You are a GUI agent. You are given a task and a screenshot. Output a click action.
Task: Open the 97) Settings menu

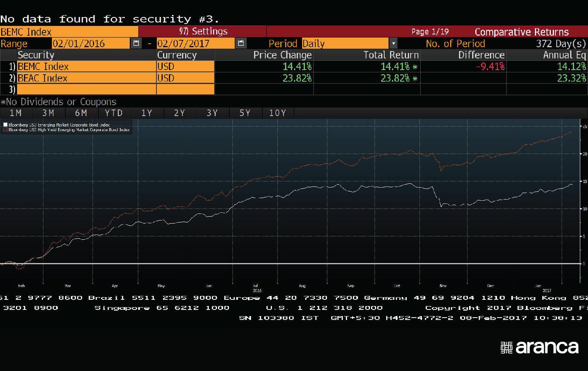203,31
